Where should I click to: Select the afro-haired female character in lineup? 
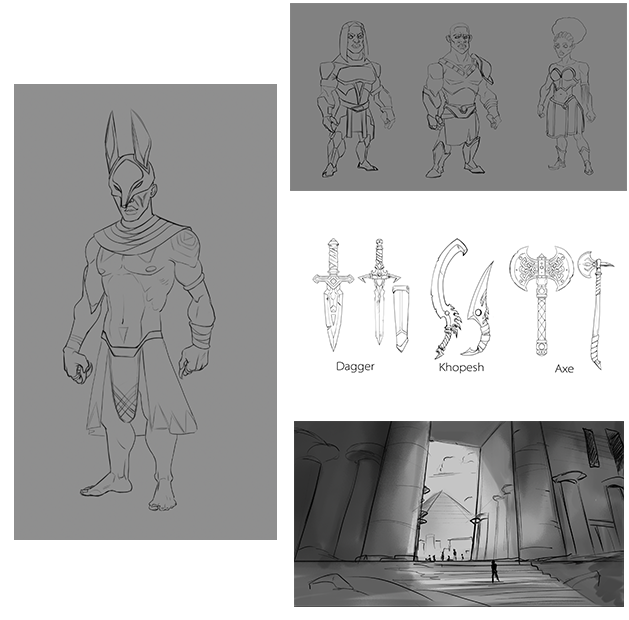pyautogui.click(x=566, y=96)
